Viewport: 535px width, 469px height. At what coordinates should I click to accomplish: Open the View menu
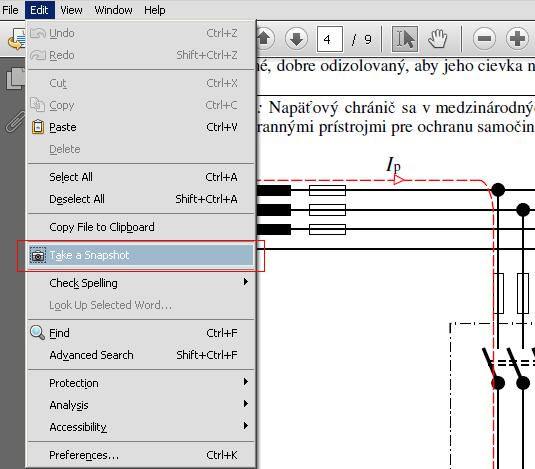click(x=71, y=10)
